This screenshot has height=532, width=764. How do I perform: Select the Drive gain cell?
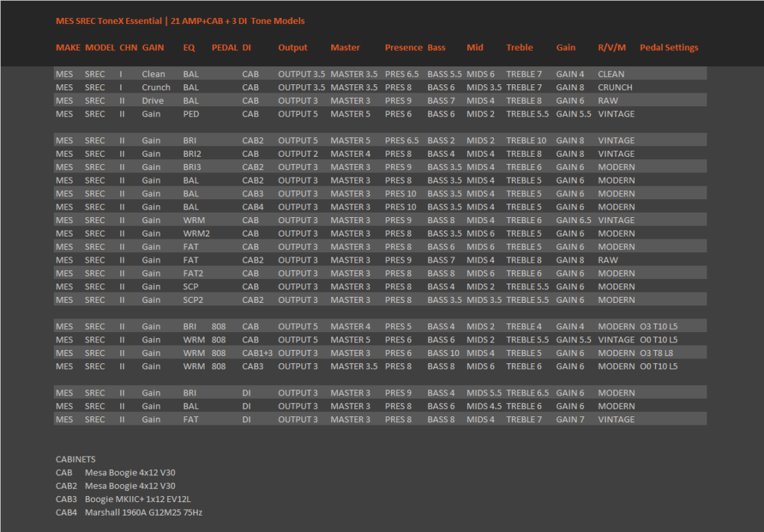point(152,101)
